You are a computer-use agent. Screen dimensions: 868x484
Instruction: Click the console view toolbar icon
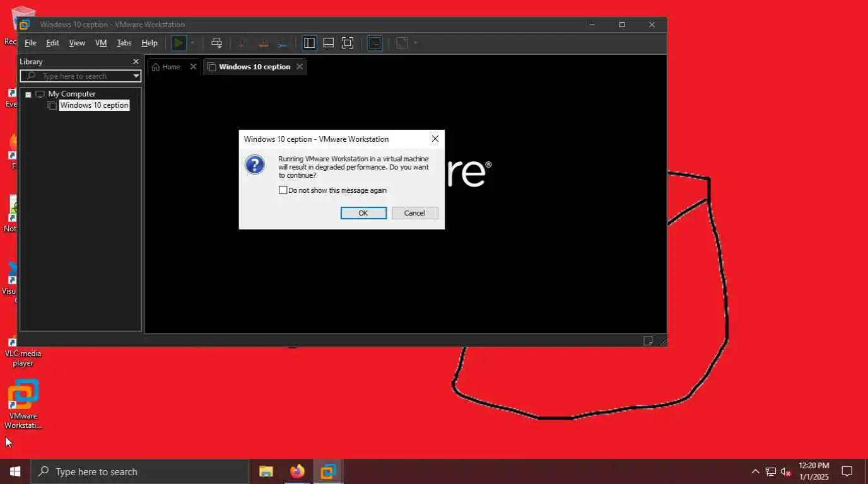click(375, 43)
